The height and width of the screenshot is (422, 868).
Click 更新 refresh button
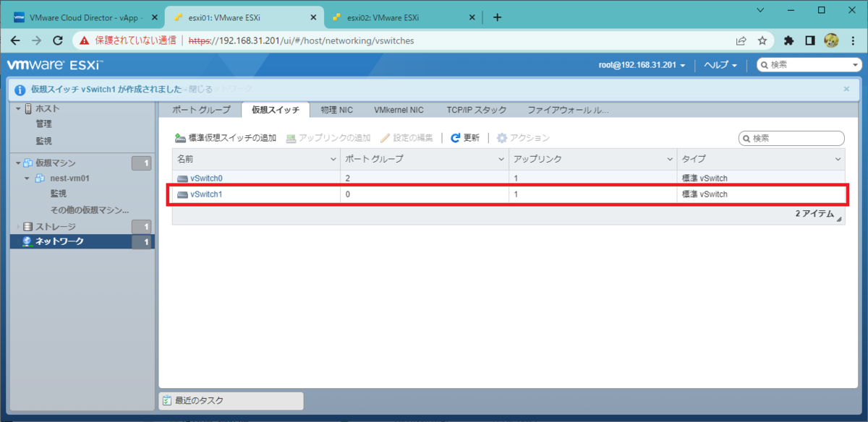(x=465, y=138)
